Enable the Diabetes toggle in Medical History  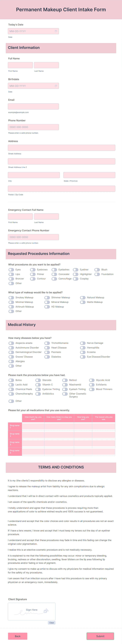(47, 357)
